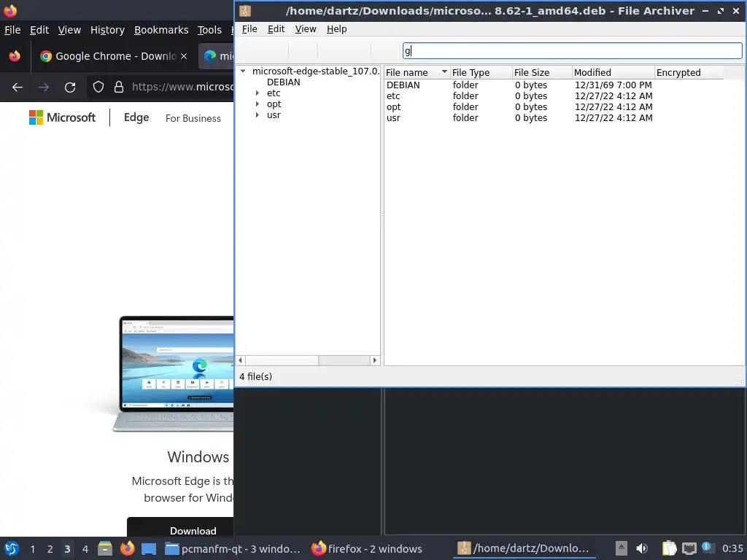Click the show desktop taskbar icon

149,549
